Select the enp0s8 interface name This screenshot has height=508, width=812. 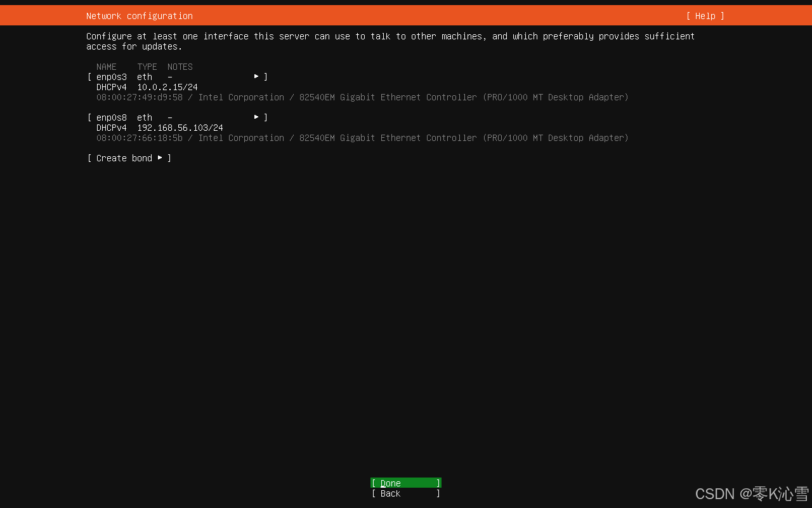(112, 117)
